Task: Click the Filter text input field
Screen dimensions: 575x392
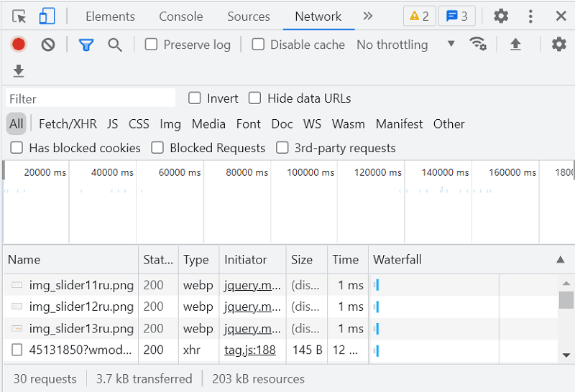Action: pos(91,98)
